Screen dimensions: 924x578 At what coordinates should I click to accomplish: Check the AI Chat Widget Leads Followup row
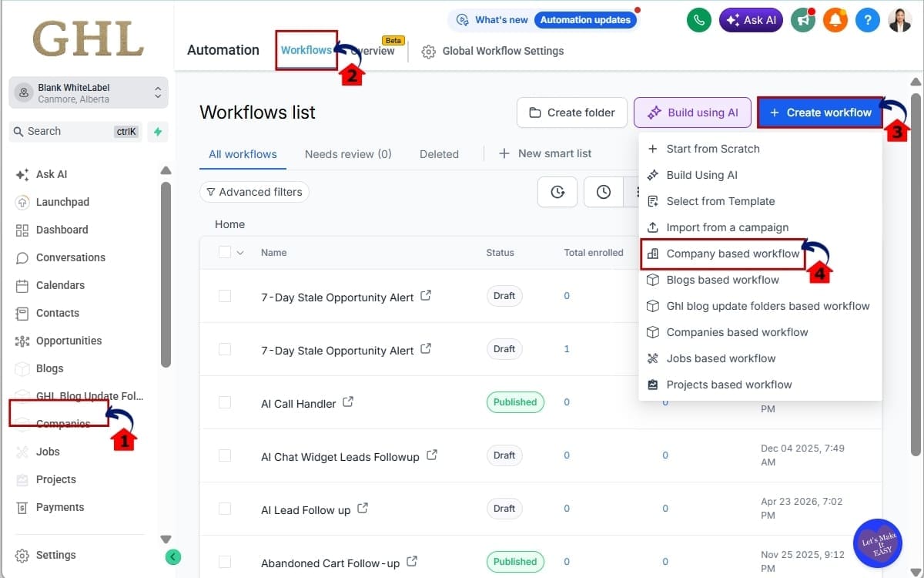225,455
